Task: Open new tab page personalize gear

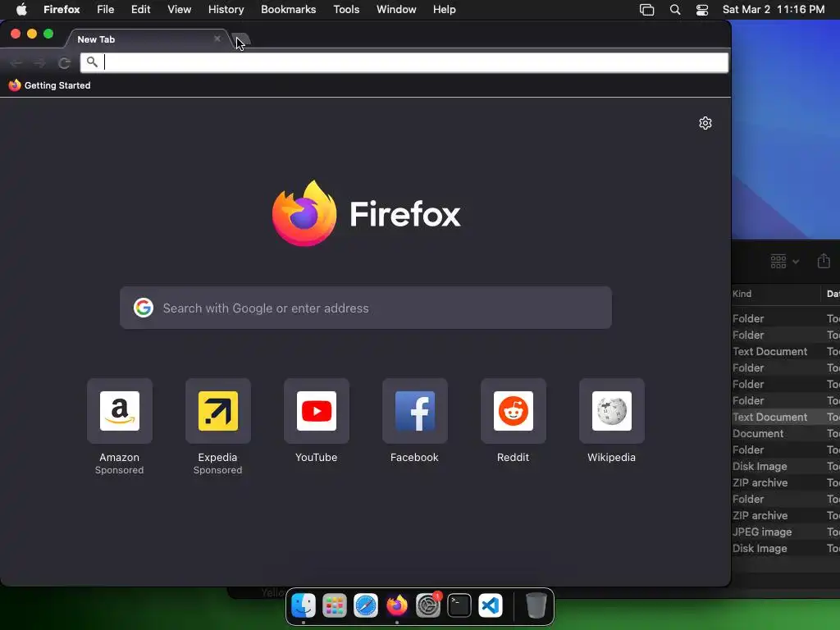Action: pyautogui.click(x=705, y=123)
